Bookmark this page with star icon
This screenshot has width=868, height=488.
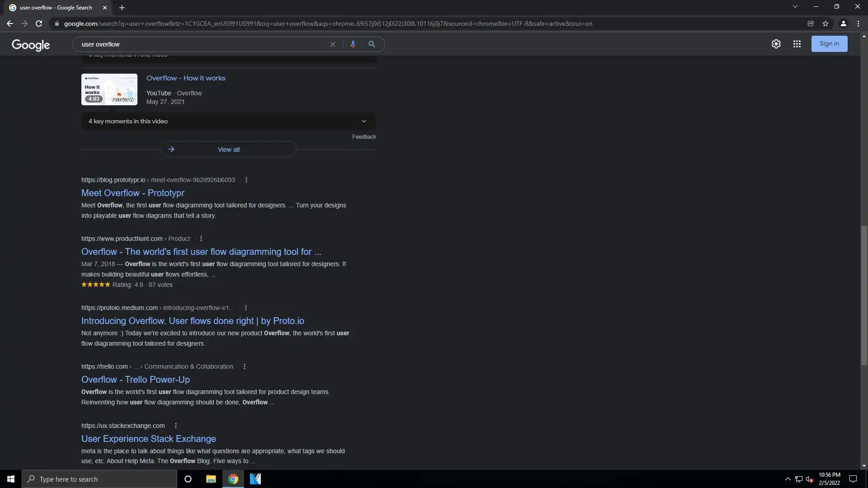tap(826, 23)
